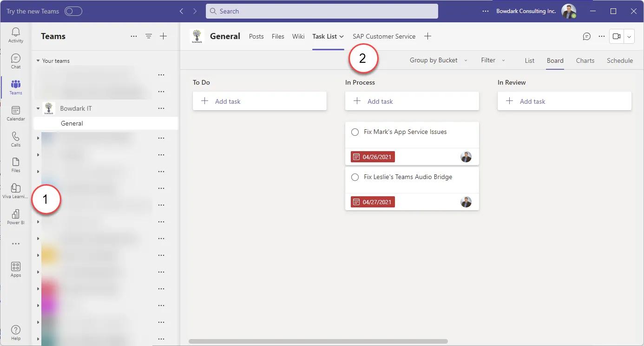
Task: Select the In Review bucket title
Action: pyautogui.click(x=512, y=82)
